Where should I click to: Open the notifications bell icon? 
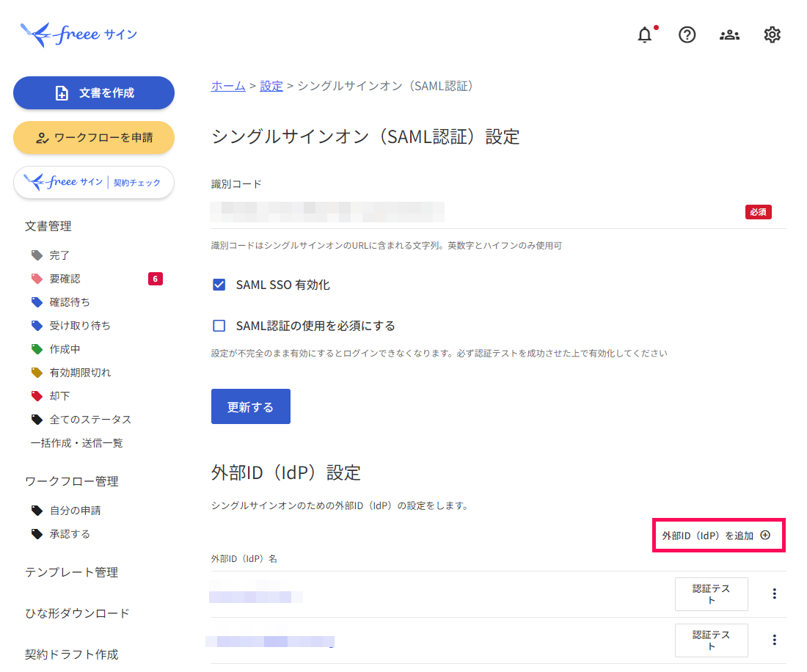[x=644, y=35]
